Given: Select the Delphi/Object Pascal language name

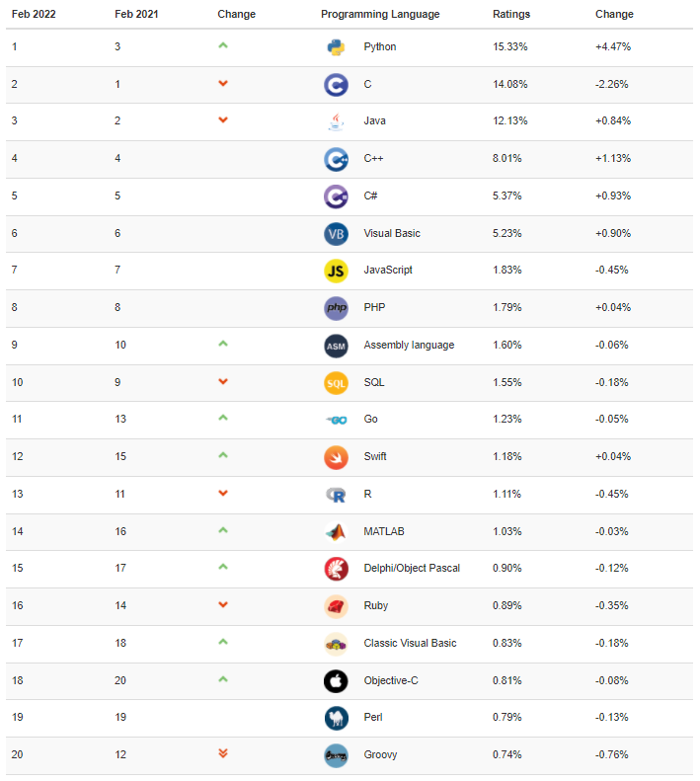Looking at the screenshot, I should coord(412,569).
